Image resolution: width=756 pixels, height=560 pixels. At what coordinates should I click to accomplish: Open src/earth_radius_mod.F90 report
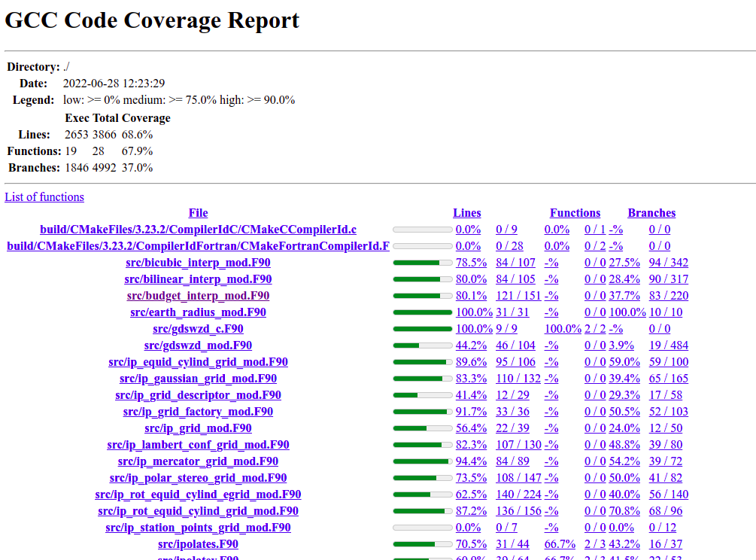coord(198,312)
